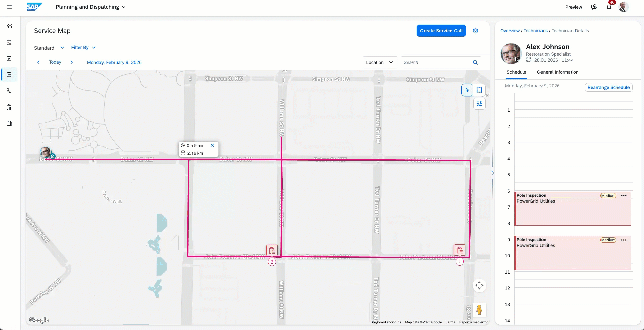Open the phone calls sidebar icon
This screenshot has height=330, width=644.
click(x=9, y=91)
